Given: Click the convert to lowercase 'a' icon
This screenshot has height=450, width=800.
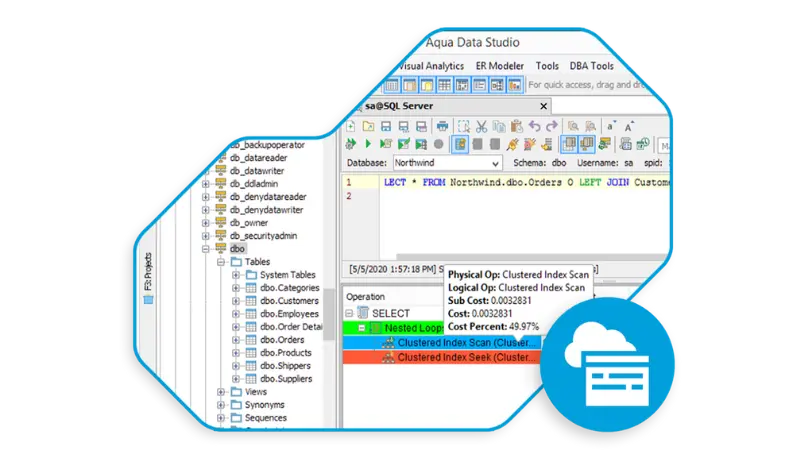Looking at the screenshot, I should [611, 126].
